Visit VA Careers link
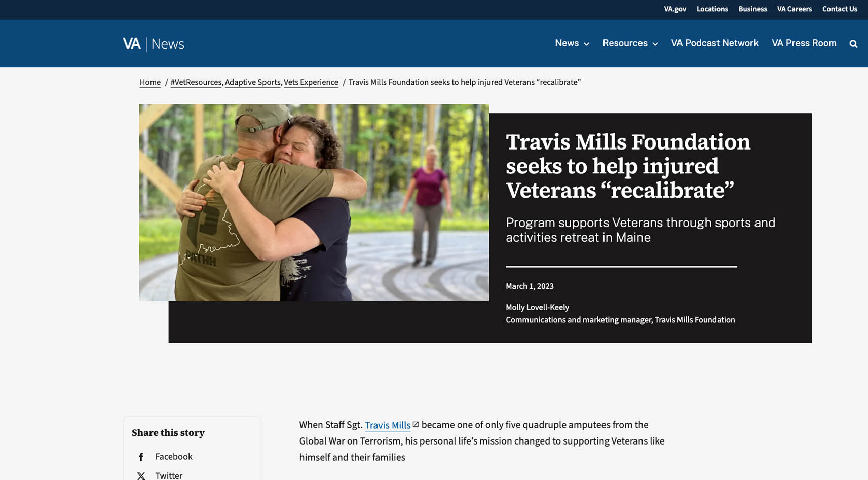The width and height of the screenshot is (868, 480). (794, 9)
